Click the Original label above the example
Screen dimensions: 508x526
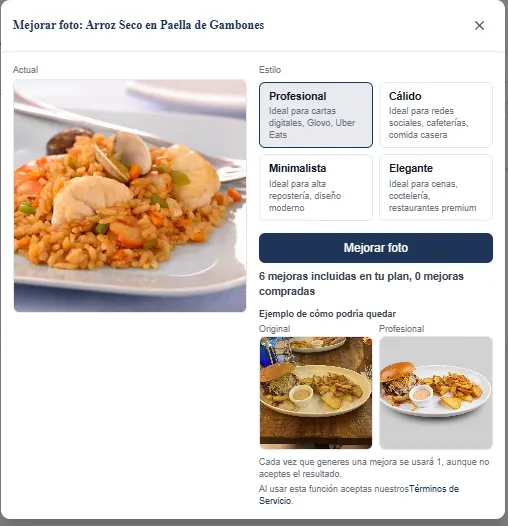click(x=274, y=329)
